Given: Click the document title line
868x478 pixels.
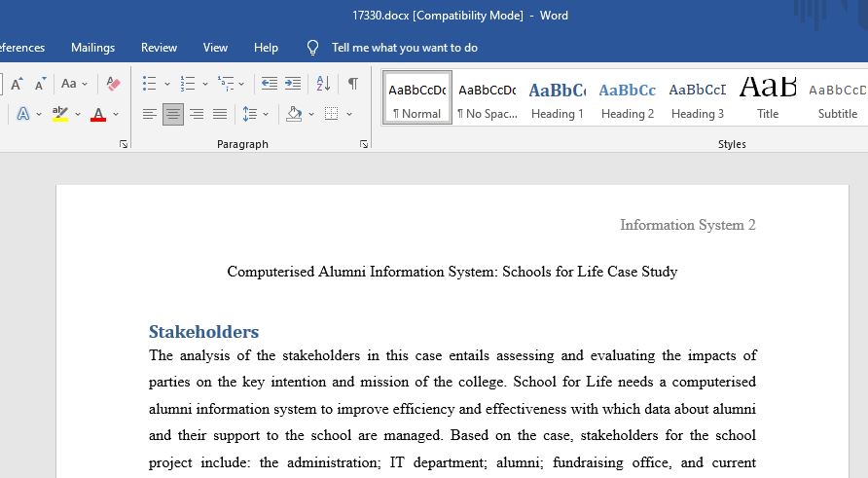Looking at the screenshot, I should click(452, 272).
